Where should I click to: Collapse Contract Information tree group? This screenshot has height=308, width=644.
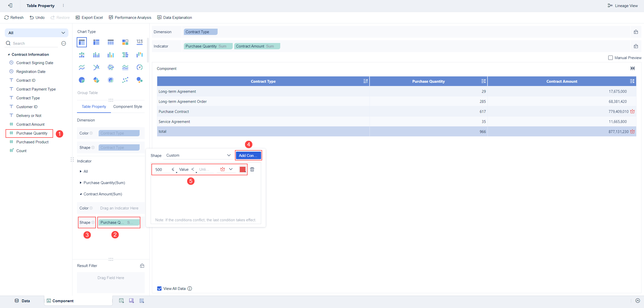pos(9,55)
